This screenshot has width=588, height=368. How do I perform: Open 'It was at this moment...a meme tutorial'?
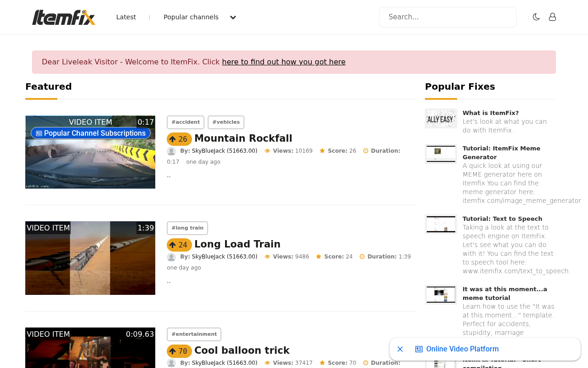coord(505,293)
